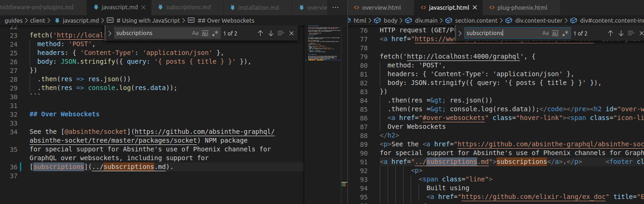
Task: Go to previous match in right find widget
Action: (610, 33)
